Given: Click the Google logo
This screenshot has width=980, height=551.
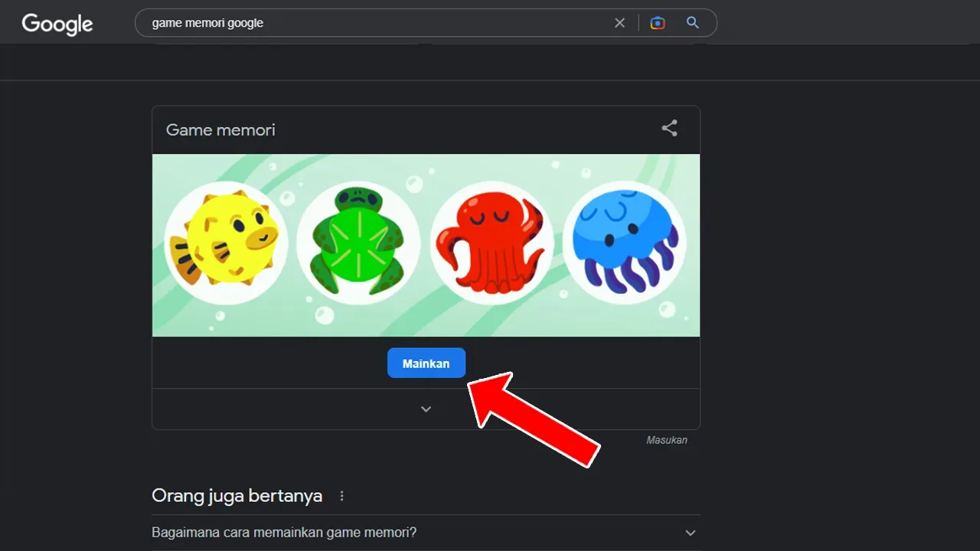Looking at the screenshot, I should coord(57,24).
